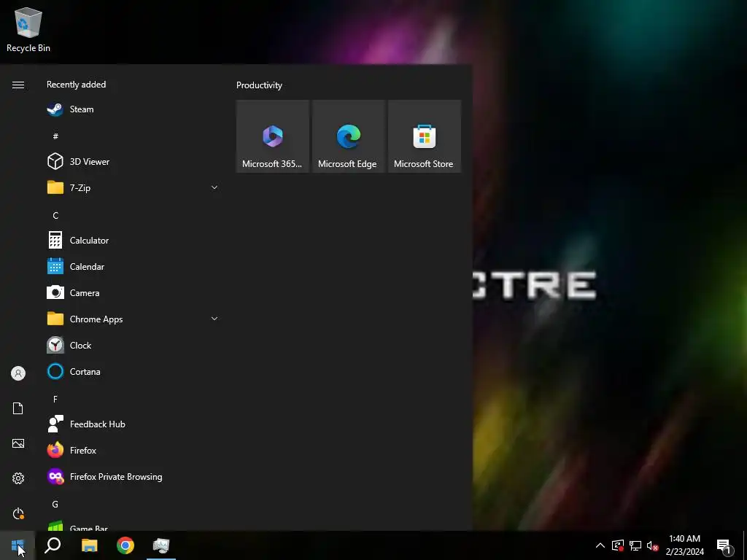
Task: Open the network status tray icon
Action: [x=635, y=545]
